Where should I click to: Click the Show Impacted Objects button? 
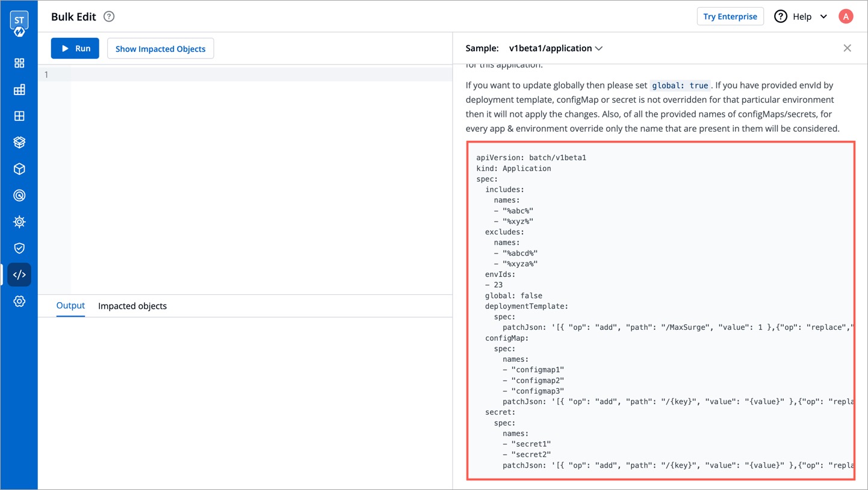click(160, 49)
